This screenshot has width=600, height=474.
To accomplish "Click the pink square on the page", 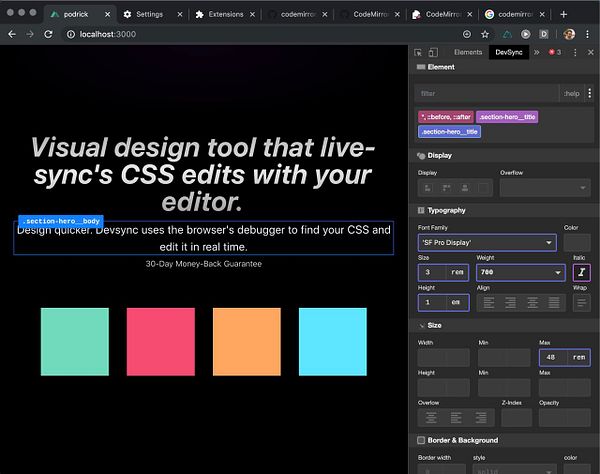I will point(161,342).
